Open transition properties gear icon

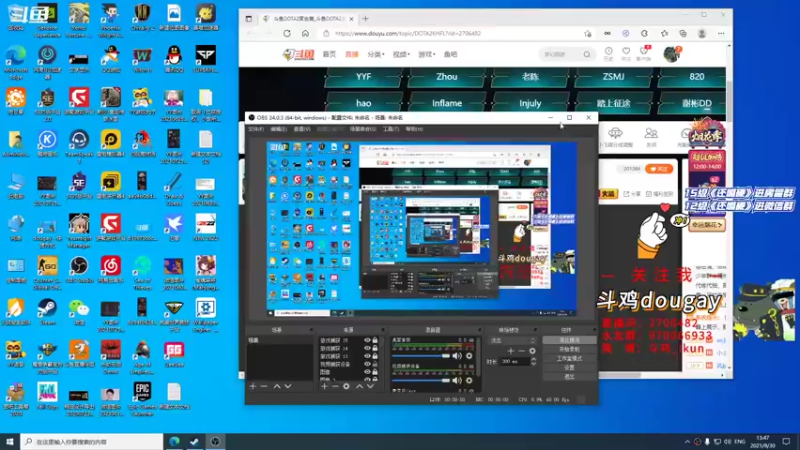[532, 351]
